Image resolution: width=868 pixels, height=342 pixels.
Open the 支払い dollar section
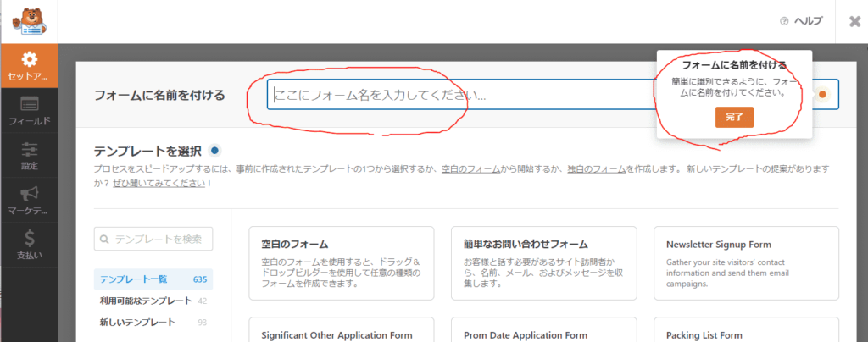[30, 245]
